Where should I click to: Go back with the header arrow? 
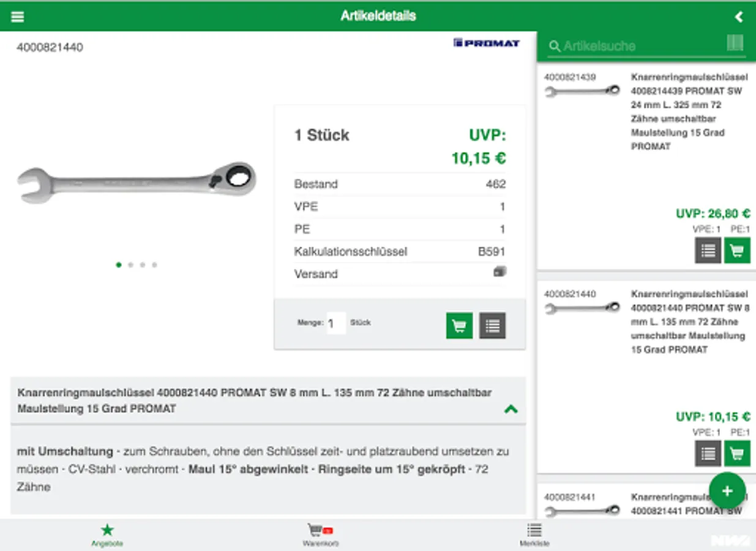pyautogui.click(x=739, y=17)
